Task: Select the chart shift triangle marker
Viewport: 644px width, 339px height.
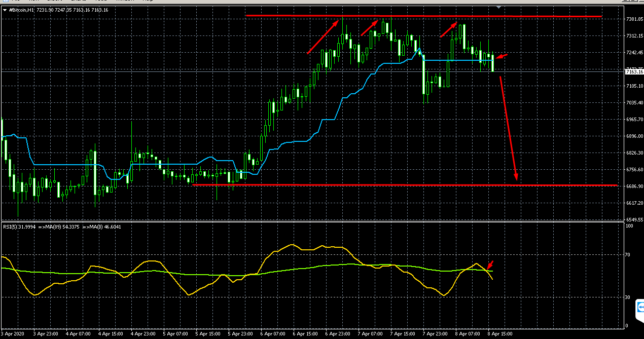Action: (499, 7)
